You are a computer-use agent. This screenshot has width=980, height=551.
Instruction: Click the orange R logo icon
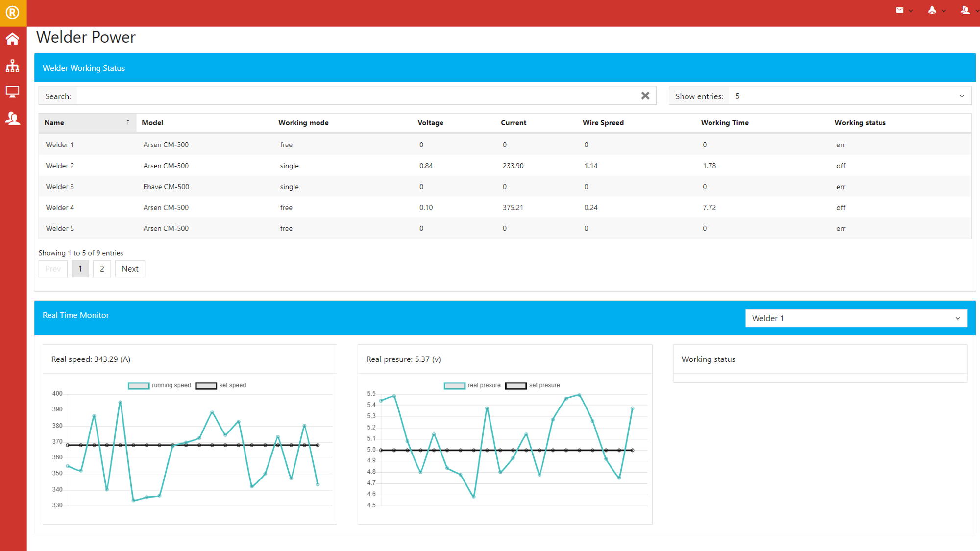click(x=13, y=12)
